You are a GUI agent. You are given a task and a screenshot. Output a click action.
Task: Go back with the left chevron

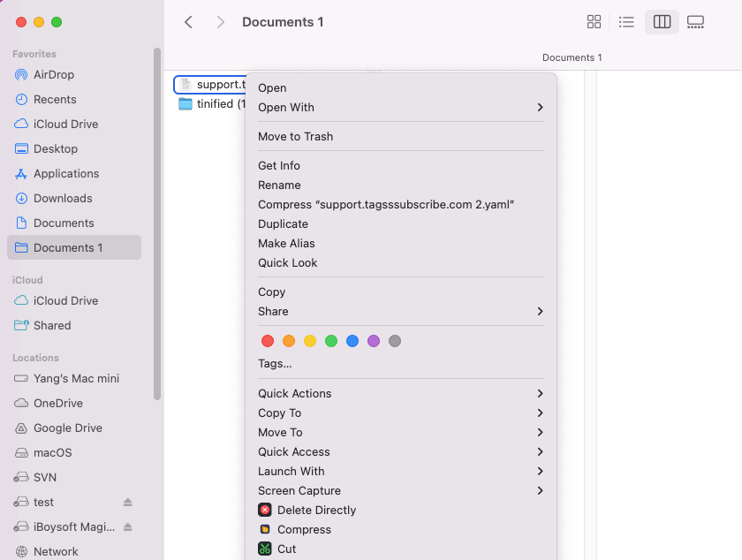tap(188, 22)
